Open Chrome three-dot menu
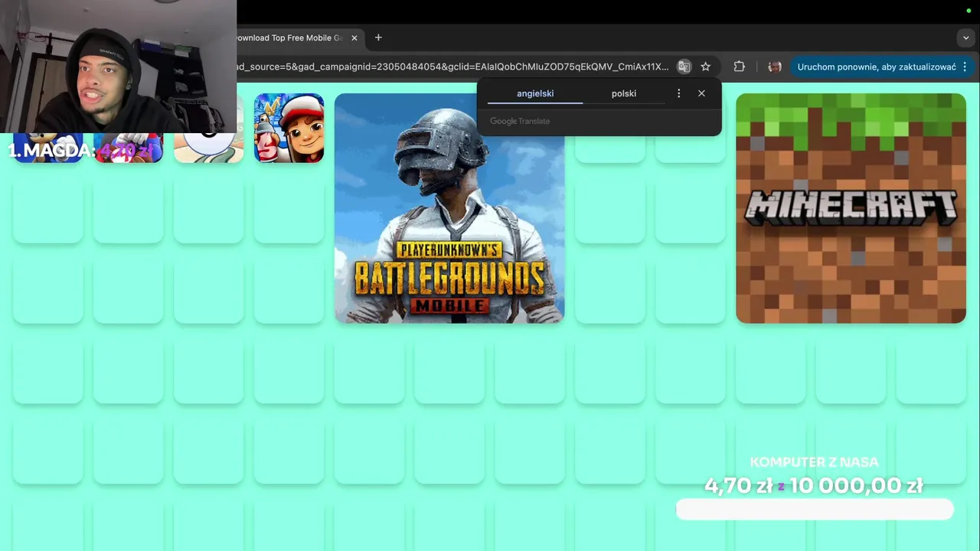Screen dimensions: 980x551 tap(965, 67)
